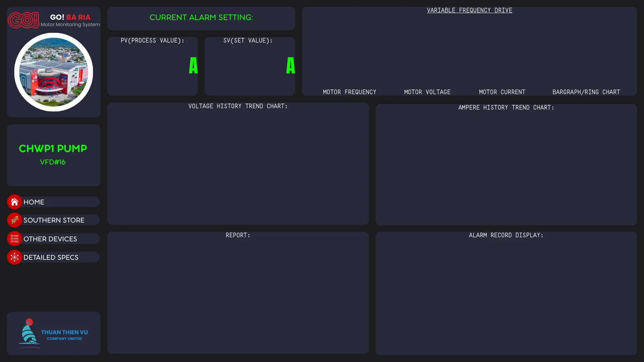Click the red Home house icon

click(x=14, y=202)
